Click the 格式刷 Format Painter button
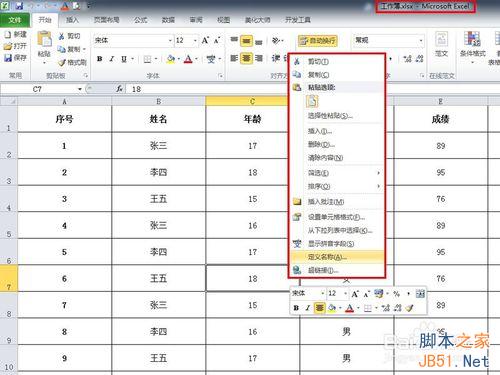This screenshot has height=375, width=500. 72,62
